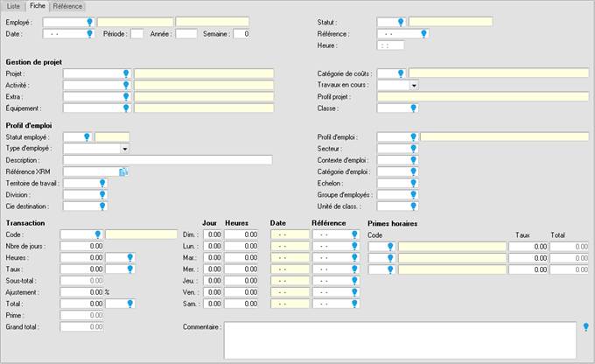Open the Groupe d'employés lookup pin
This screenshot has width=595, height=364.
tap(414, 195)
